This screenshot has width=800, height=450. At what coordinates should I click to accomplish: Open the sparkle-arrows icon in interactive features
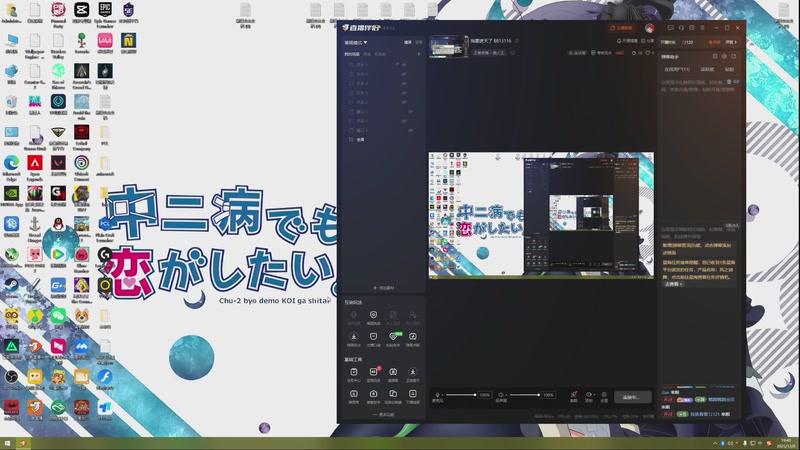[x=393, y=315]
